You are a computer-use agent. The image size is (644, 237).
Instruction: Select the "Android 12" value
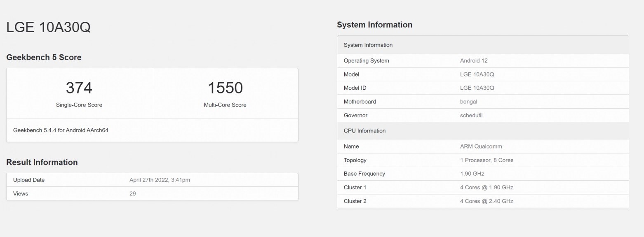(x=474, y=60)
